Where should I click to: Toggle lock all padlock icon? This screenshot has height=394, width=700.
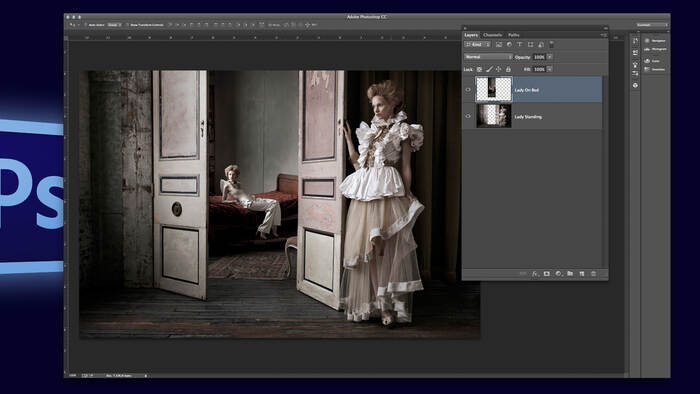[x=508, y=69]
